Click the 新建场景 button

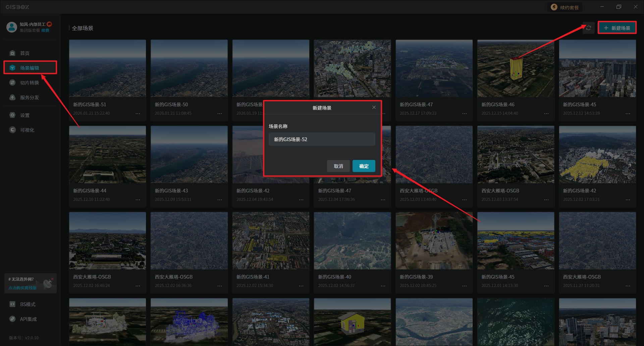[x=617, y=28]
